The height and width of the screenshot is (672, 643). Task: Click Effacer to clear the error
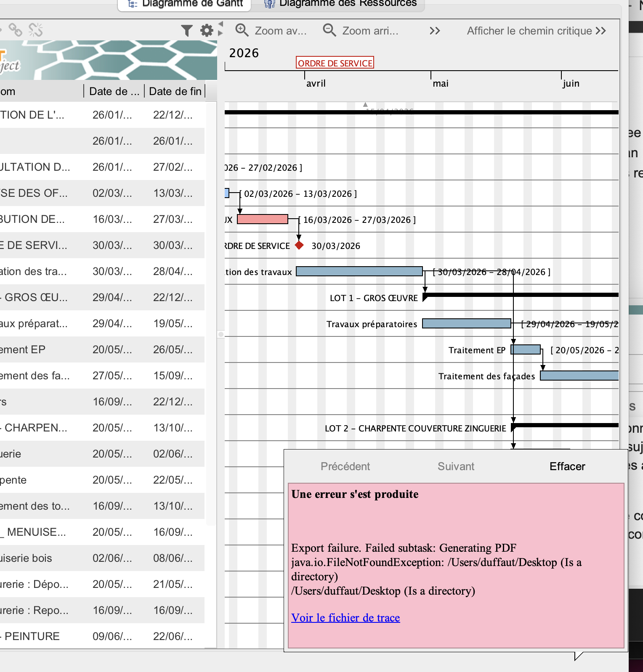point(567,466)
